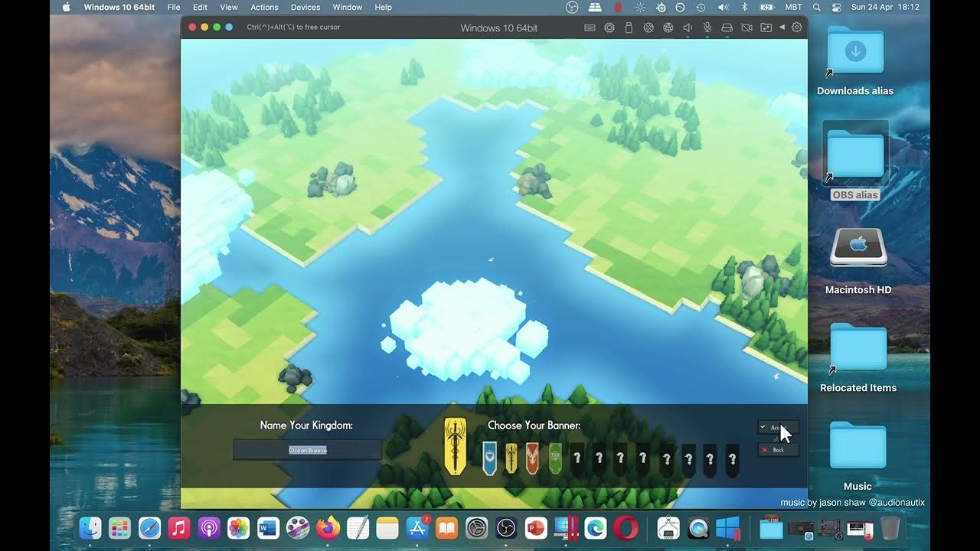Open the Help menu
This screenshot has height=551, width=980.
coord(384,7)
